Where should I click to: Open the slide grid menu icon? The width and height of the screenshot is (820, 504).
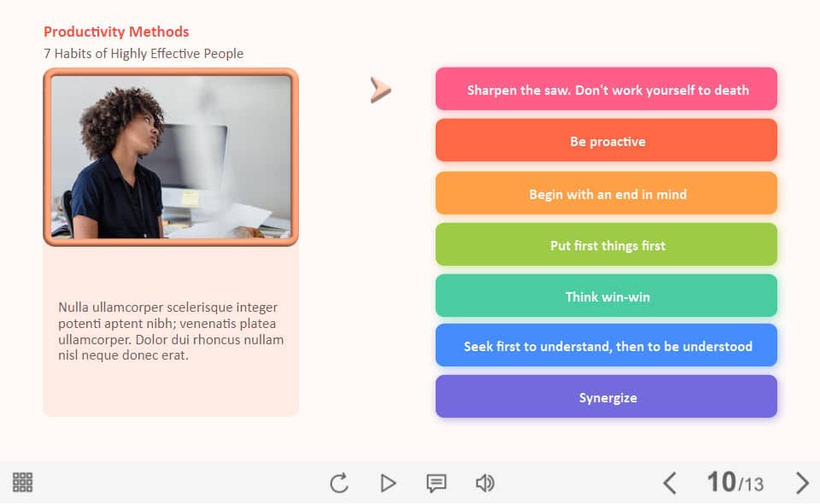pyautogui.click(x=23, y=483)
